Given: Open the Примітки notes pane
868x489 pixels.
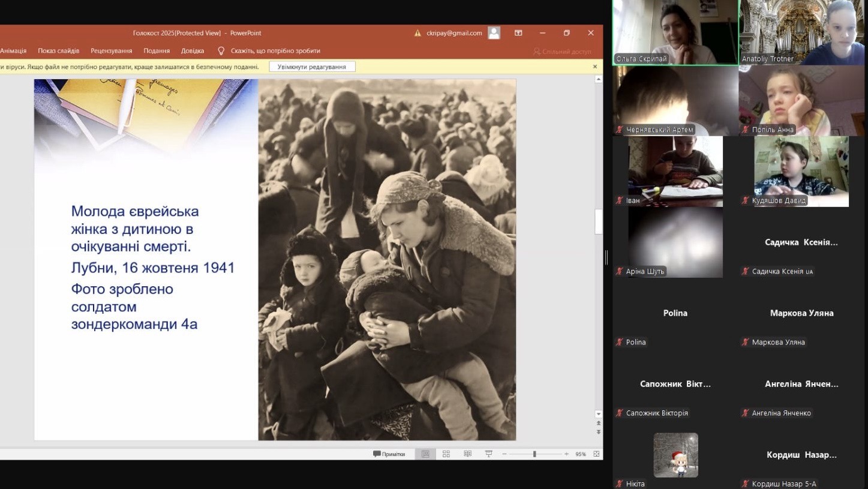Looking at the screenshot, I should pyautogui.click(x=389, y=454).
